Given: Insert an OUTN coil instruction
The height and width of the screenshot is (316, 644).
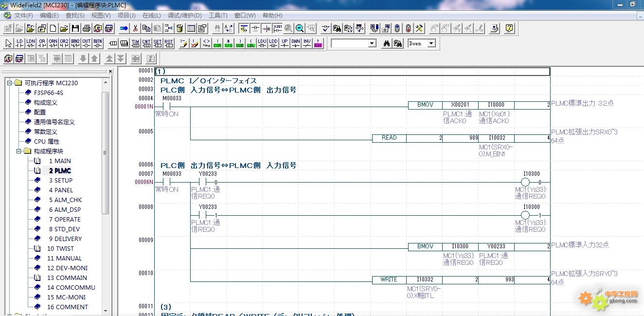Looking at the screenshot, I should (x=98, y=43).
